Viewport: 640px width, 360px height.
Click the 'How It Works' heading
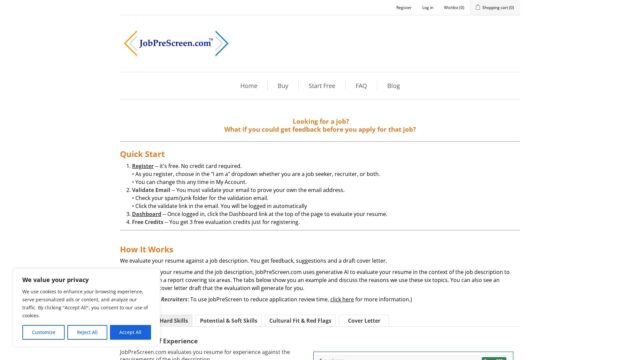[x=147, y=249]
